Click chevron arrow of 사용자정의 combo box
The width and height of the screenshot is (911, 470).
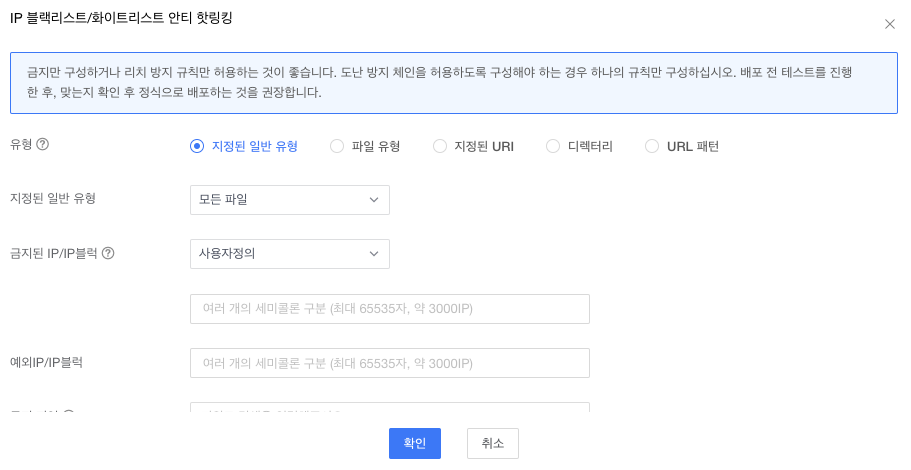374,254
